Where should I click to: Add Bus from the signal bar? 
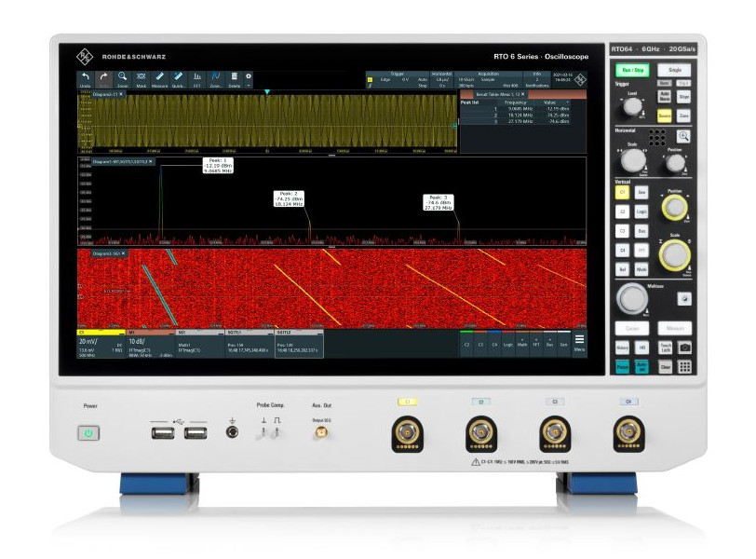pos(550,344)
